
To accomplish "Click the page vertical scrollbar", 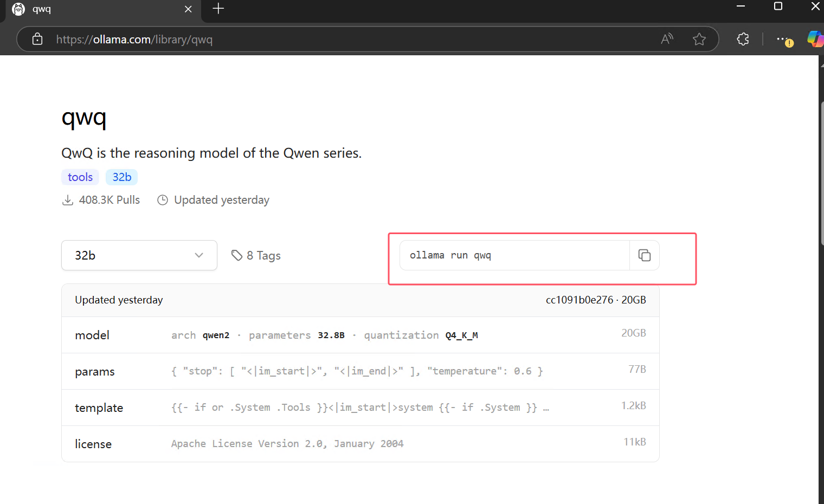I will pos(821,173).
